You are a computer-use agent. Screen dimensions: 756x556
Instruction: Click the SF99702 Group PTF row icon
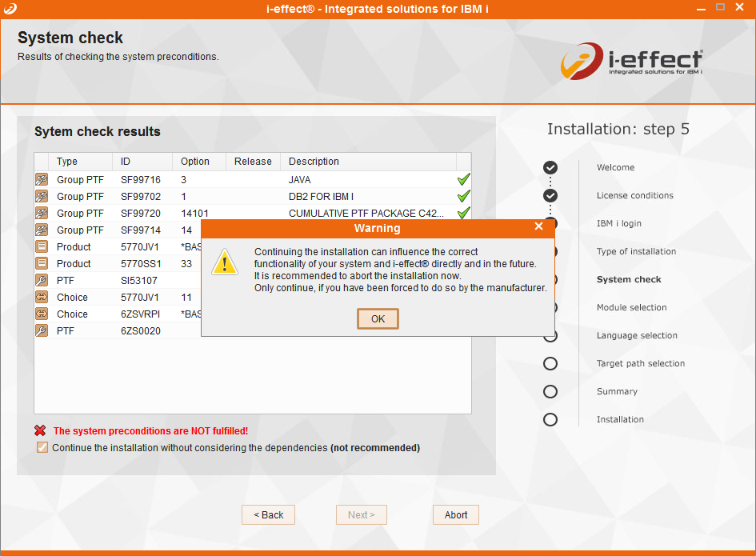point(42,197)
